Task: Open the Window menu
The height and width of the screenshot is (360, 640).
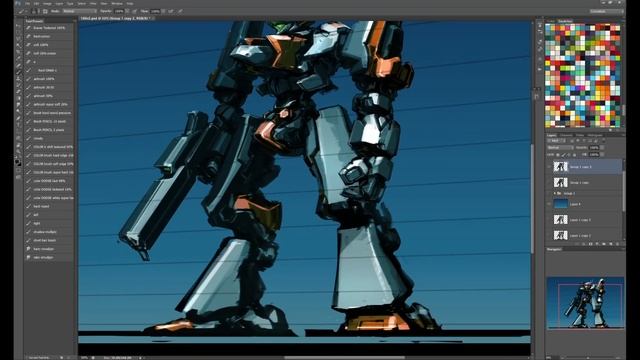Action: (117, 3)
